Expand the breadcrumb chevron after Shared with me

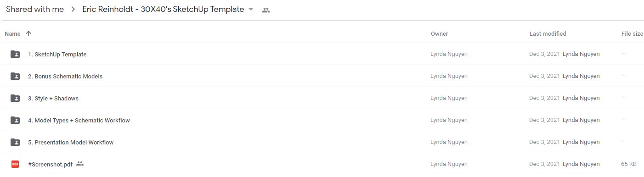point(73,10)
